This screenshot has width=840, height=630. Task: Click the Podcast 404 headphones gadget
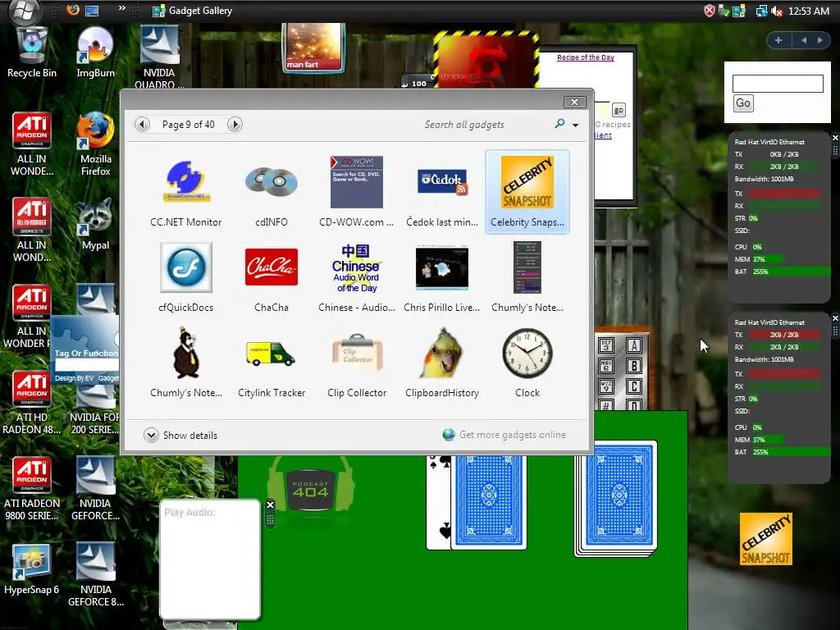coord(311,485)
